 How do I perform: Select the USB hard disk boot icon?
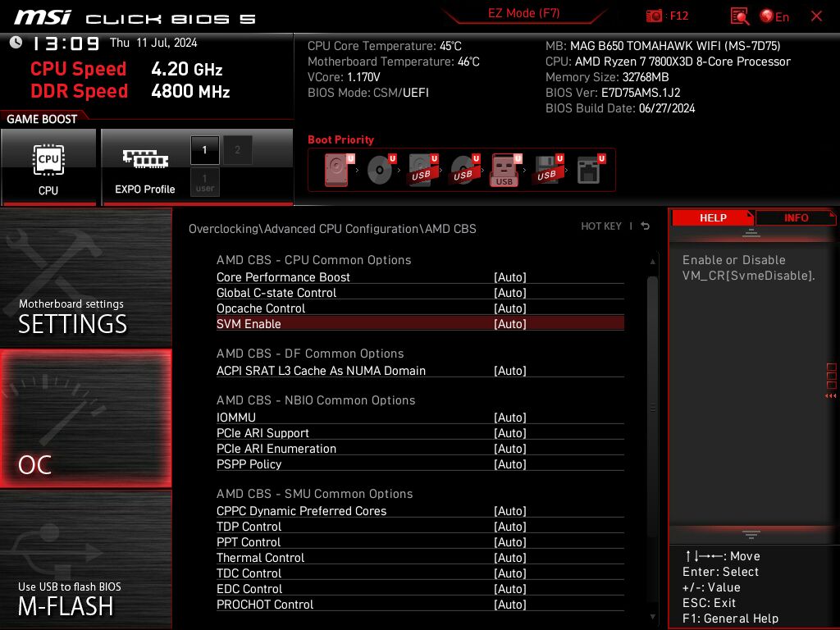tap(422, 170)
